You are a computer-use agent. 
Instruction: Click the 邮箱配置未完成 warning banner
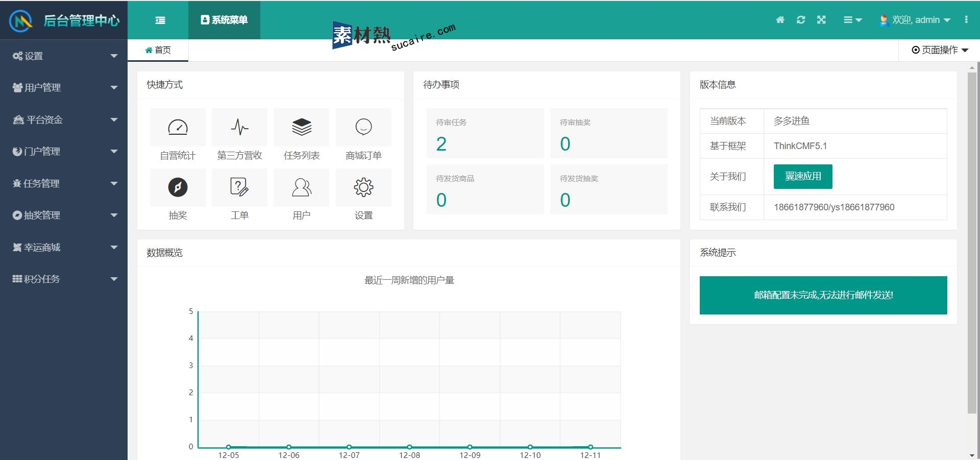point(823,295)
